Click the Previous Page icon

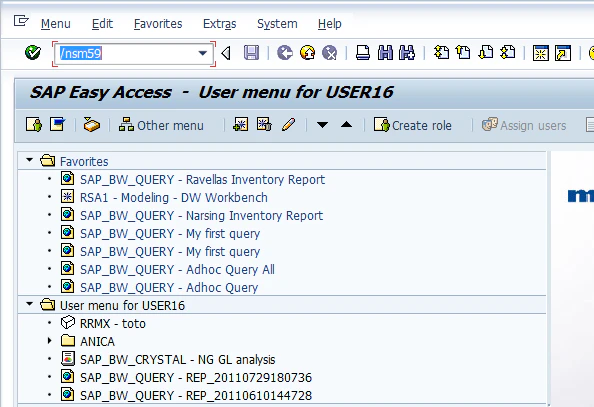tap(463, 53)
